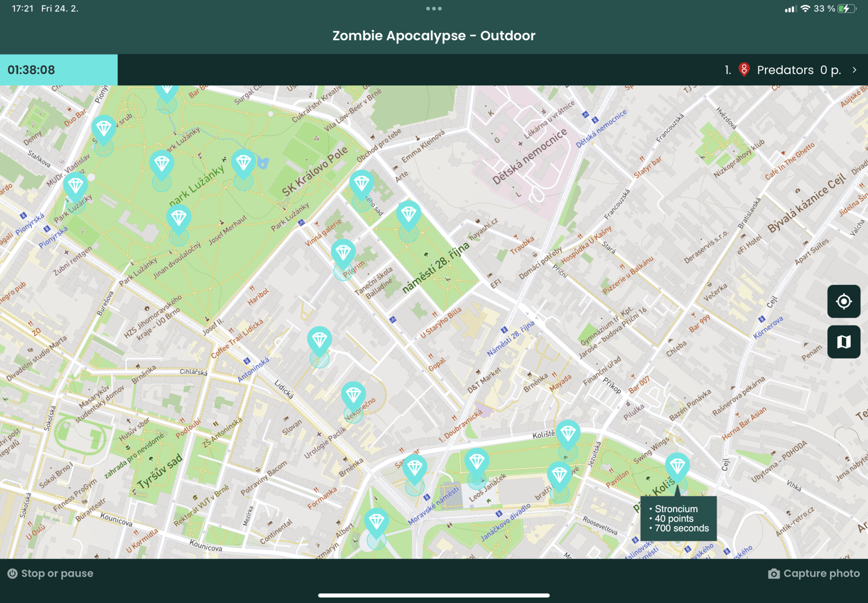The image size is (868, 603).
Task: Tap diamond marker above Stroncium tooltip
Action: point(677,467)
